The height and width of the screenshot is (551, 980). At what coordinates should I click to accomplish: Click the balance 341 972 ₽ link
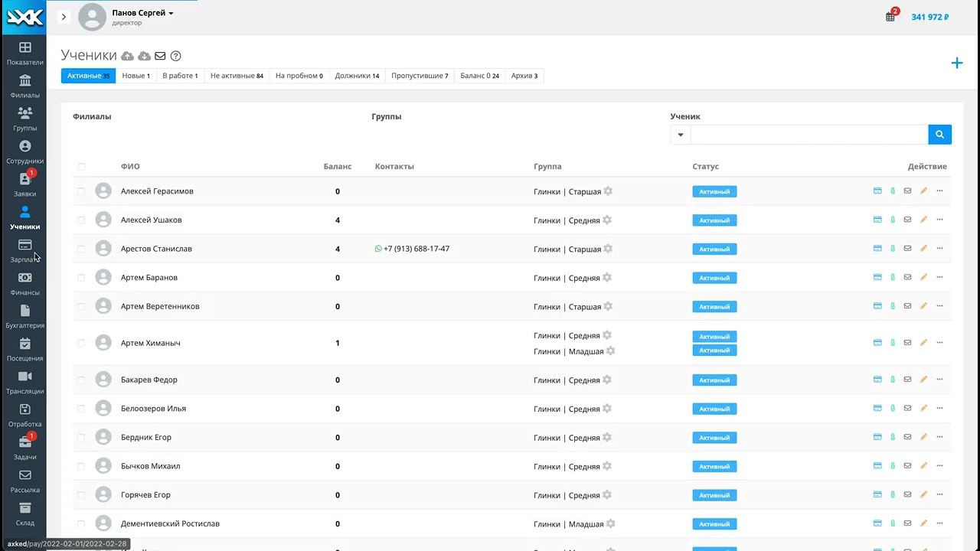point(930,17)
